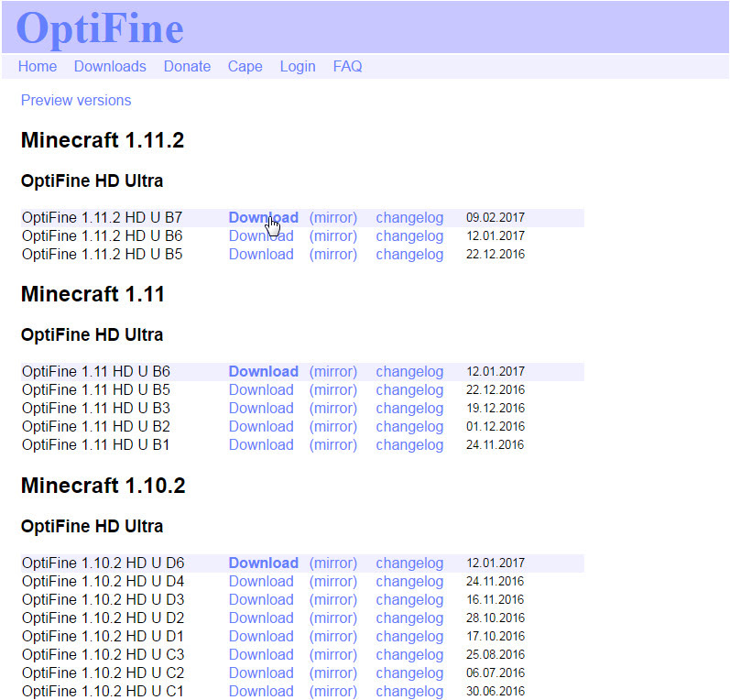
Task: Select the Minecraft 1.11.2 heading
Action: [103, 140]
